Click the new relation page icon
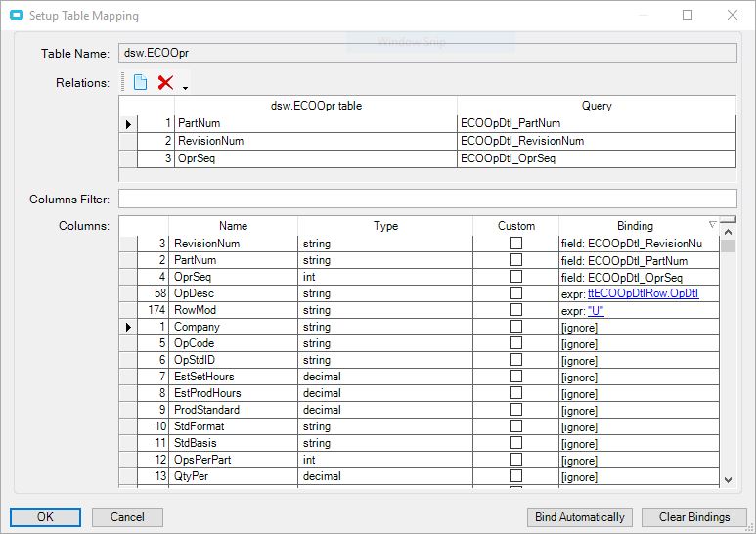Viewport: 756px width, 534px height. tap(140, 83)
